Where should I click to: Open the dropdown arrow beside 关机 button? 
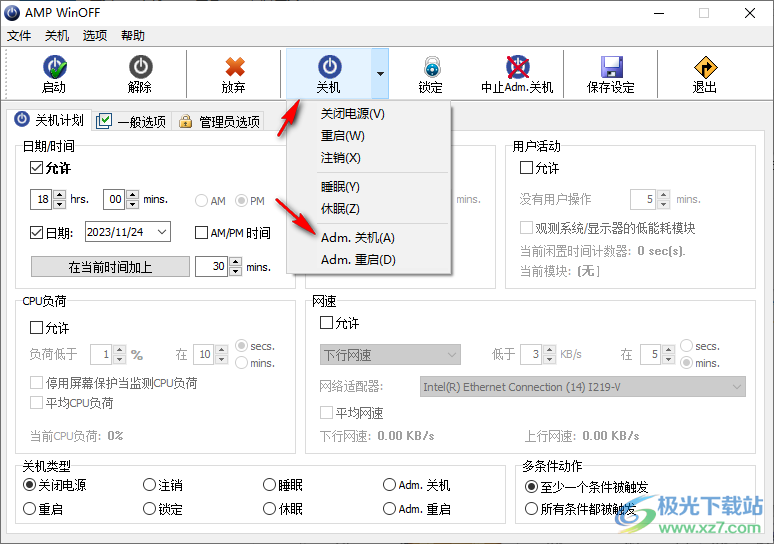coord(380,74)
